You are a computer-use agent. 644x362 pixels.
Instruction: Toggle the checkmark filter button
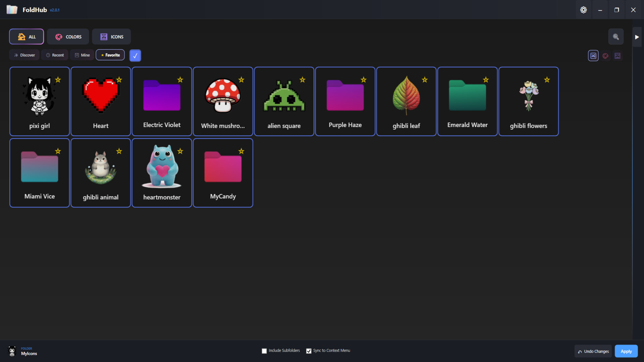pos(135,55)
